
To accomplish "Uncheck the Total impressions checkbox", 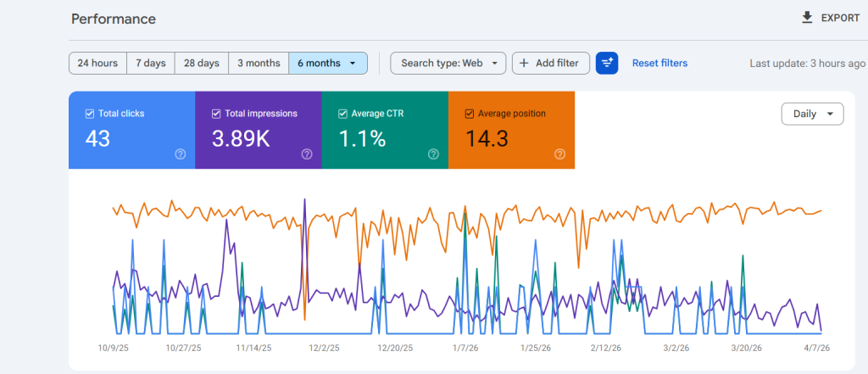I will (216, 114).
